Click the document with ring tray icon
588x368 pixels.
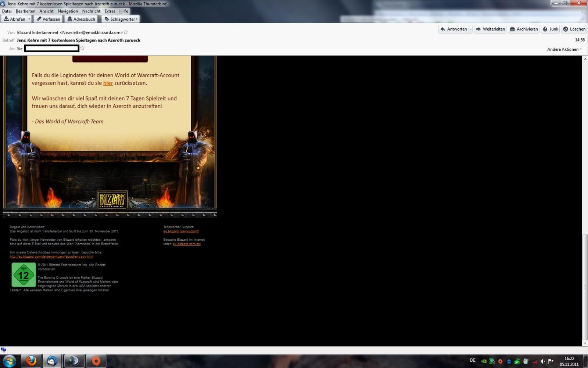(526, 361)
